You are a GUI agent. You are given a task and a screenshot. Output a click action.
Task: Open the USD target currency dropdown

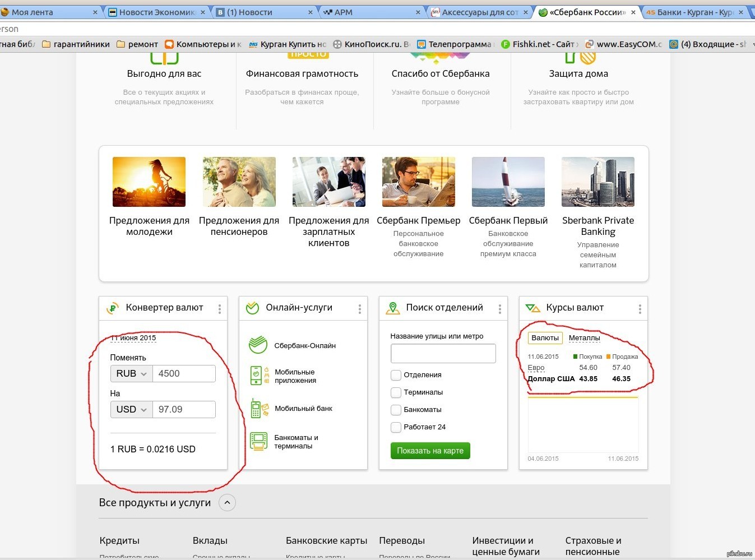point(131,409)
